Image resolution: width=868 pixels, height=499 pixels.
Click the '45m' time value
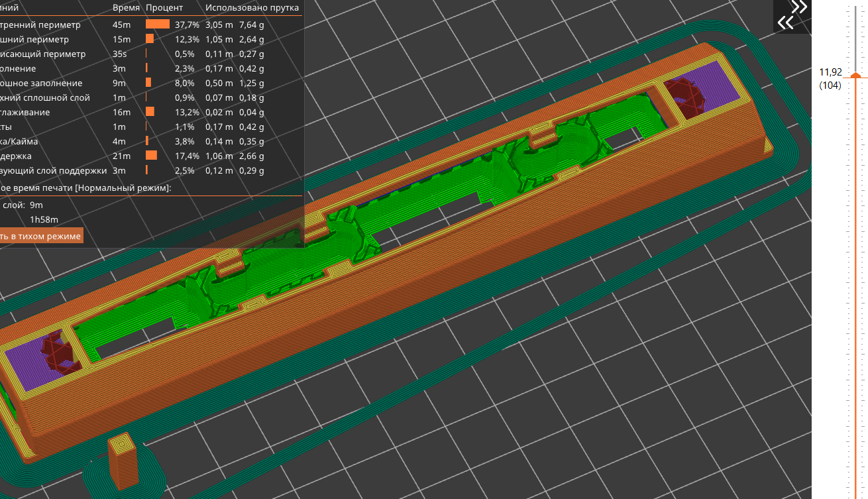122,25
